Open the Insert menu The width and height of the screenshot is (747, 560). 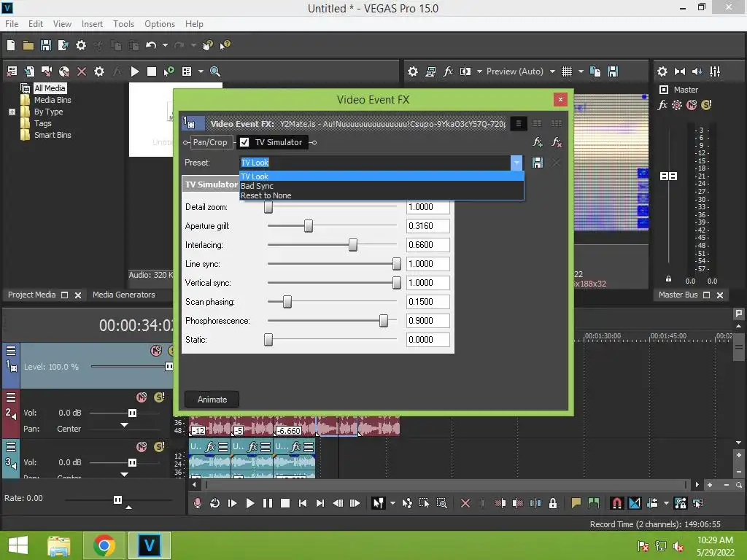pos(92,24)
